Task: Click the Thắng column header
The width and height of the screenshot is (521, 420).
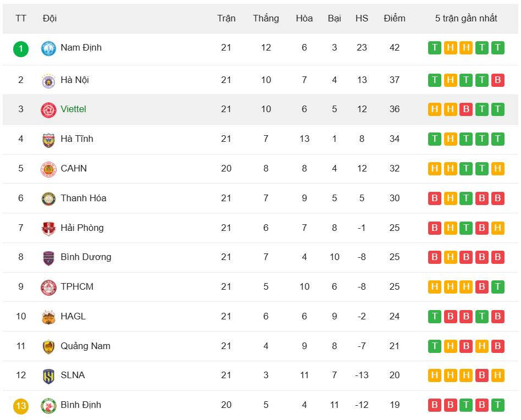Action: pos(266,18)
